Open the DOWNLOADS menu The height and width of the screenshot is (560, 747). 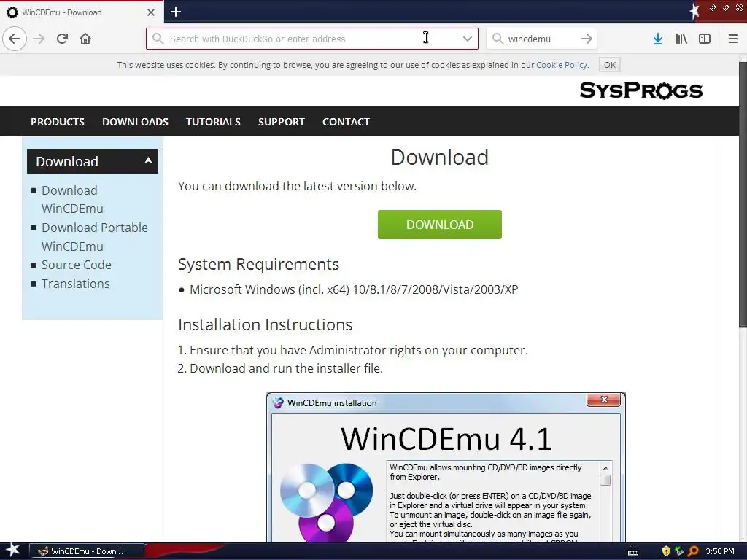[x=135, y=122]
